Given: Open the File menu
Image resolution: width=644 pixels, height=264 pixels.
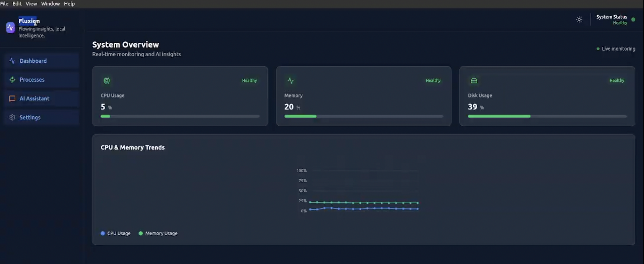Looking at the screenshot, I should tap(4, 4).
